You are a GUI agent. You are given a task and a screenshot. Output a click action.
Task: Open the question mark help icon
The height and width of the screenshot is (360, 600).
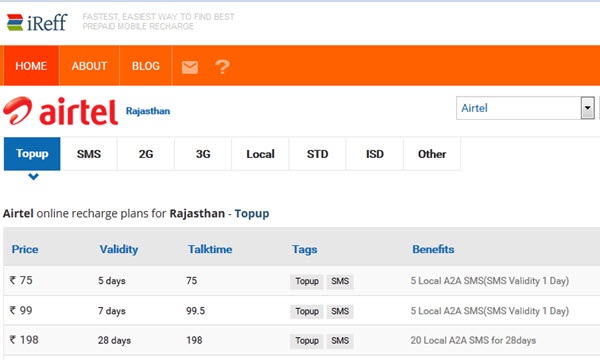point(222,67)
